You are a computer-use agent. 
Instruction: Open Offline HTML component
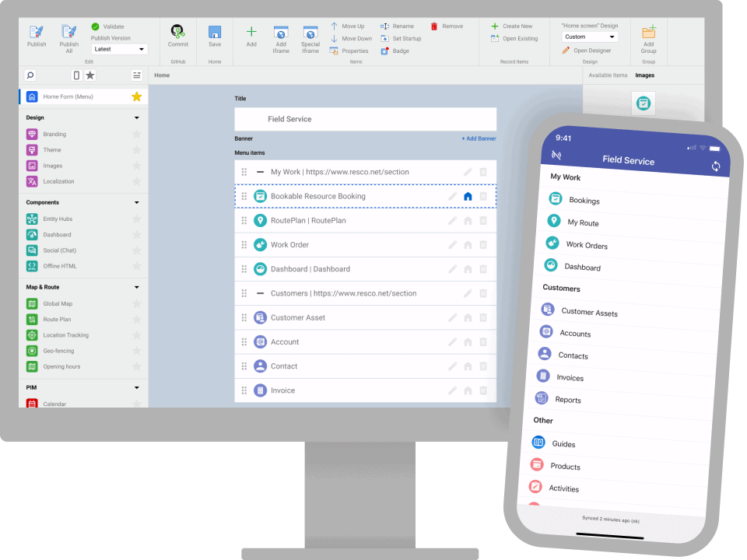click(x=60, y=266)
